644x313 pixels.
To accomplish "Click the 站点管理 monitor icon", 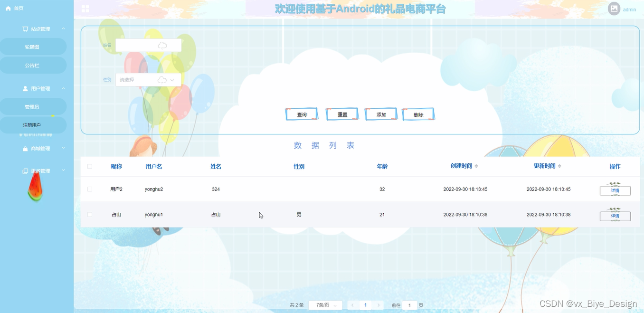I will coord(25,29).
